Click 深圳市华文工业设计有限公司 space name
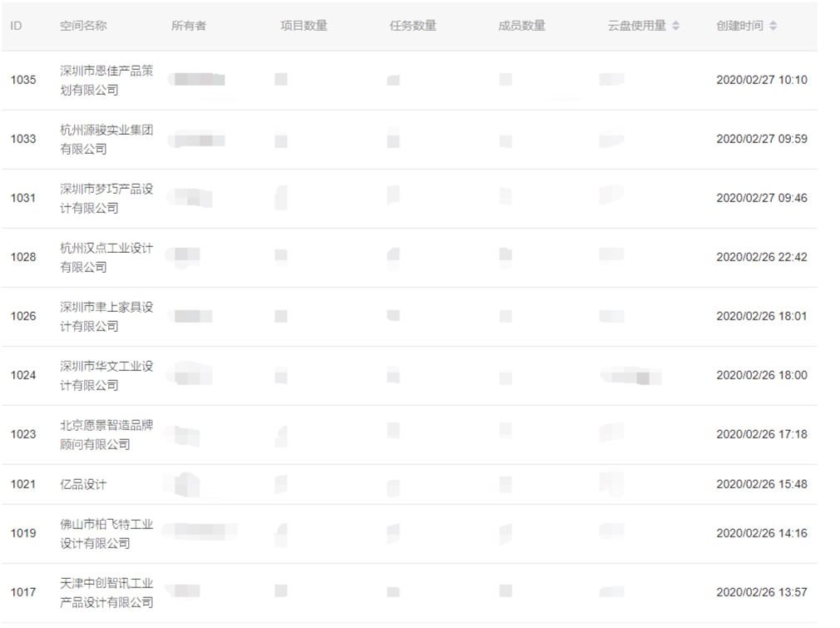 pyautogui.click(x=106, y=375)
